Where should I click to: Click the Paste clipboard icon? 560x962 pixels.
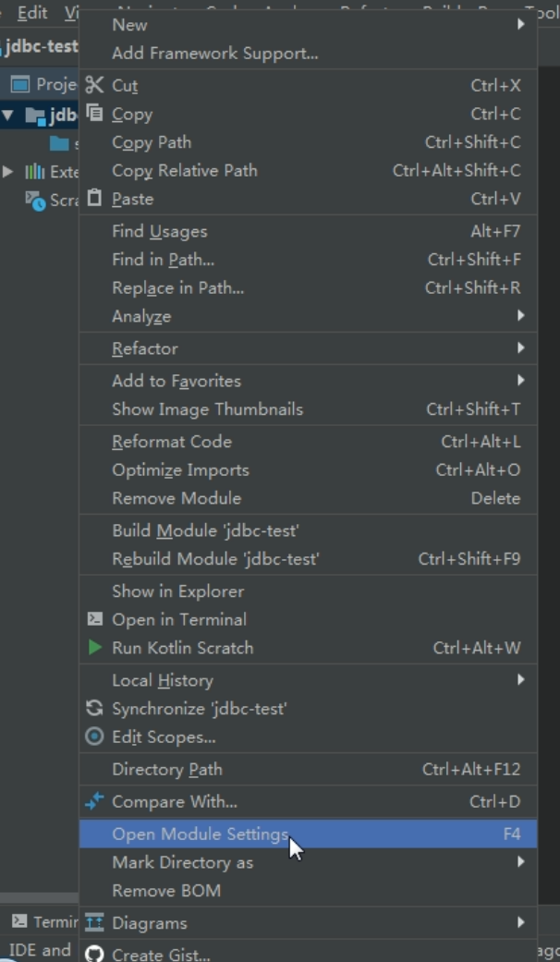[x=94, y=198]
